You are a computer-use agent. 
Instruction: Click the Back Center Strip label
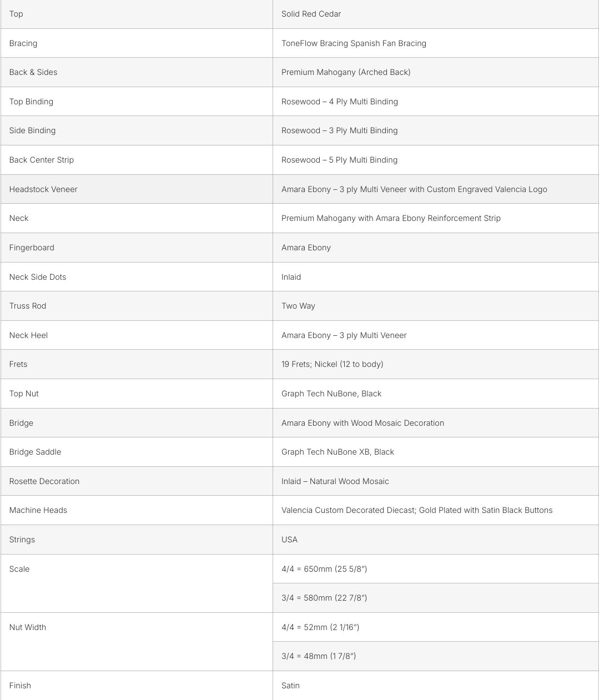click(41, 160)
